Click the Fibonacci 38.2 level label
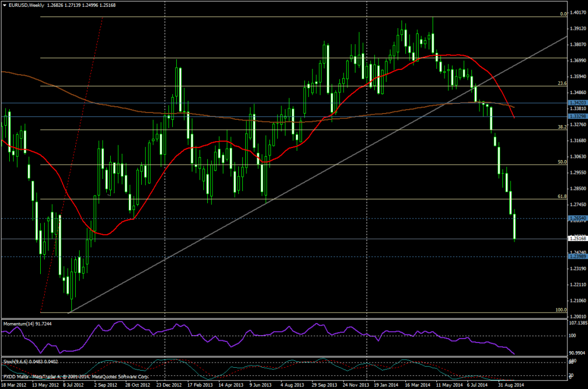This screenshot has height=389, width=588. point(547,126)
